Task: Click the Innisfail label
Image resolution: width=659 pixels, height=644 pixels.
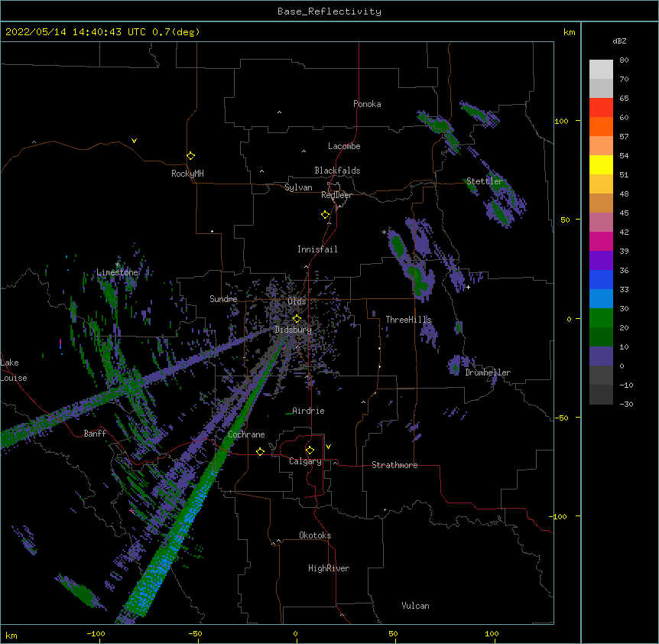Action: click(317, 249)
